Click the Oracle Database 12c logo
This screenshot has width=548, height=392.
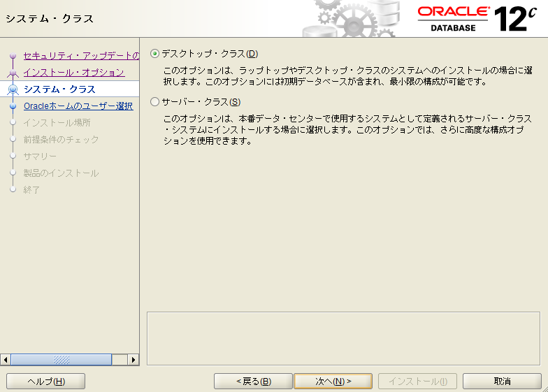tap(477, 18)
